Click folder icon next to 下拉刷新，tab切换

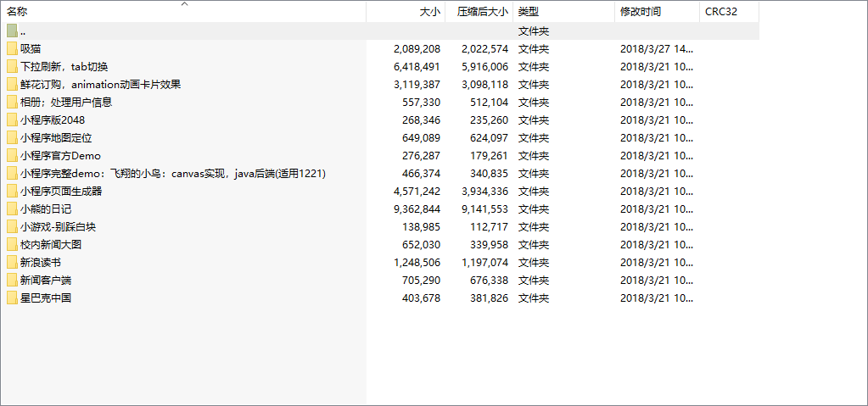click(12, 67)
